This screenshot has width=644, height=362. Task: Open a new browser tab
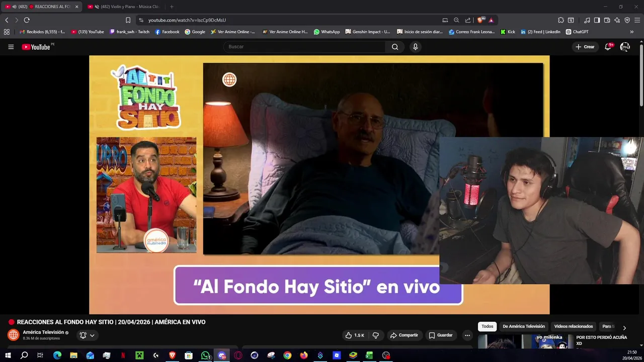pos(172,7)
